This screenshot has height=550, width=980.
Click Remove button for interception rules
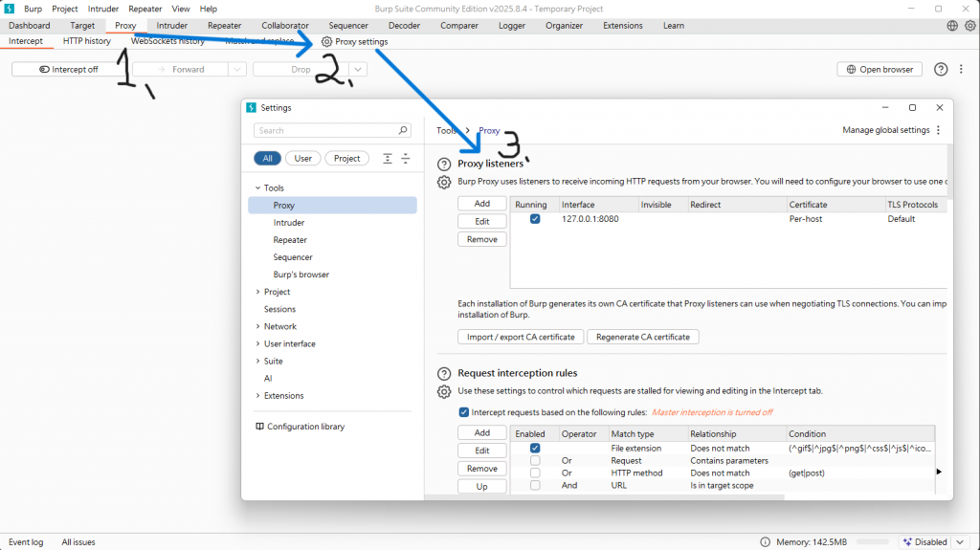pyautogui.click(x=482, y=469)
